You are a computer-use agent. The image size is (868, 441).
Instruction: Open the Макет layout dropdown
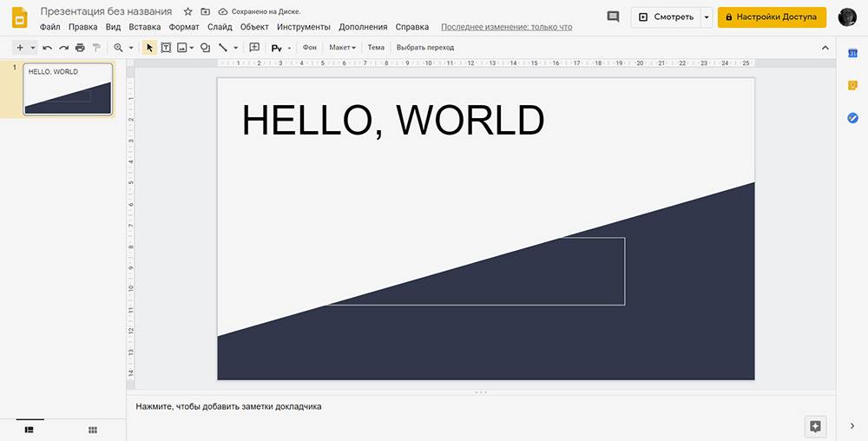click(x=342, y=48)
